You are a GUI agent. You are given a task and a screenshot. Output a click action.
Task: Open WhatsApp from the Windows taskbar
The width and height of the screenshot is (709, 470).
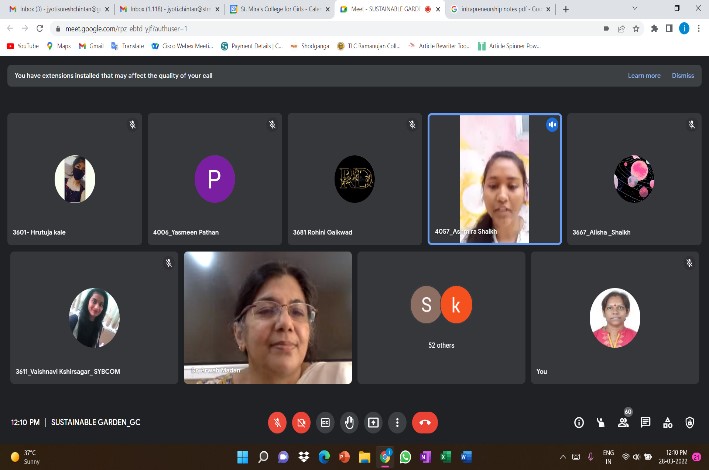[x=405, y=457]
